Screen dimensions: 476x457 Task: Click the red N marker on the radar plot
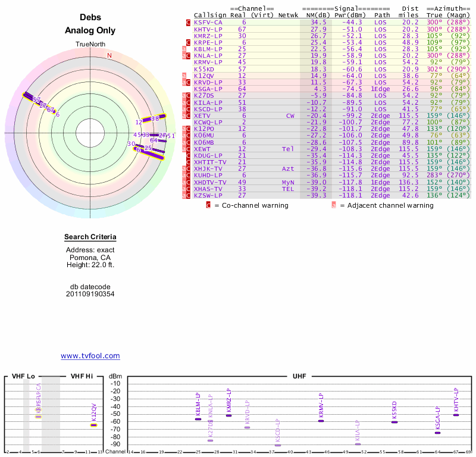click(x=109, y=56)
